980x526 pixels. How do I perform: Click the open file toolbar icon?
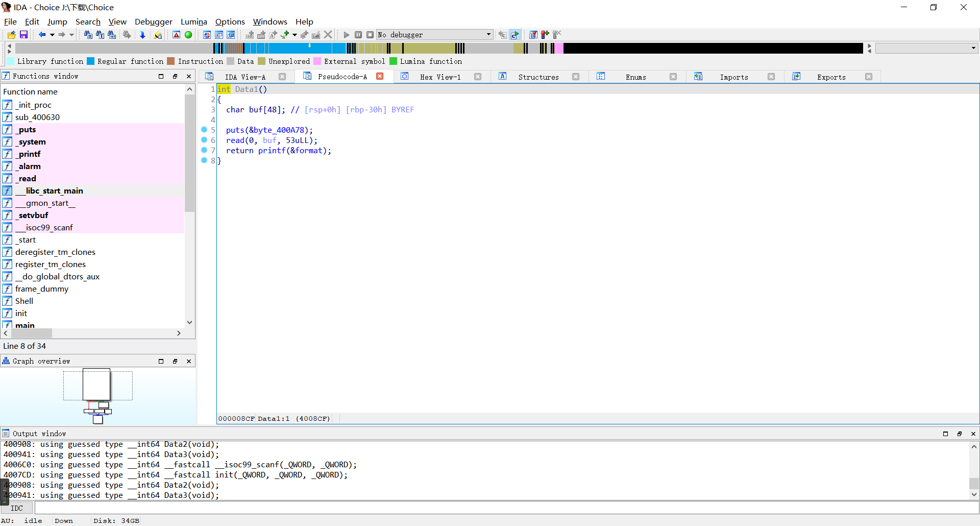click(11, 35)
